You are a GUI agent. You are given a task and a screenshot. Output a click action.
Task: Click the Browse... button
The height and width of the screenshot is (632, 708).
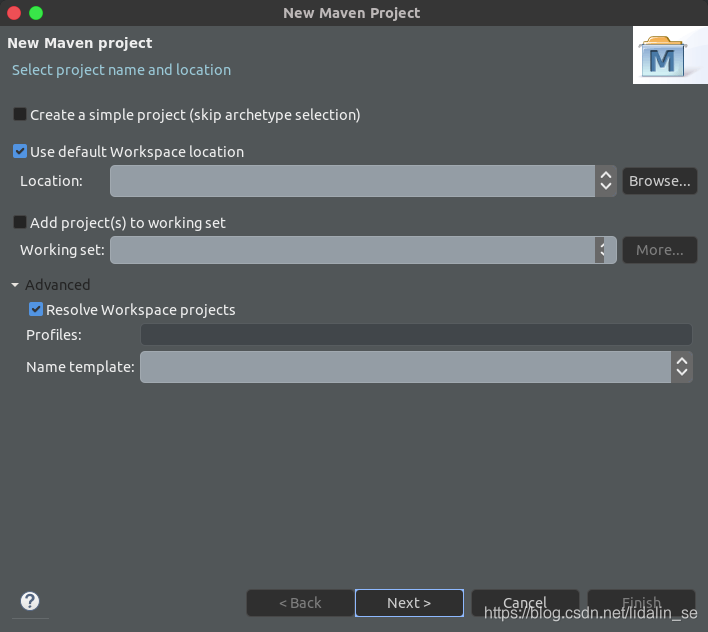(x=660, y=181)
